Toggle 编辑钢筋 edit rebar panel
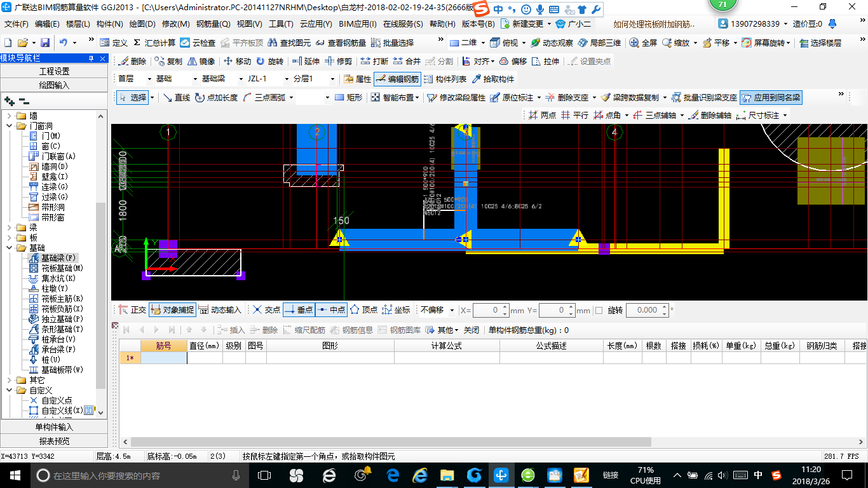The image size is (868, 488). tap(397, 79)
